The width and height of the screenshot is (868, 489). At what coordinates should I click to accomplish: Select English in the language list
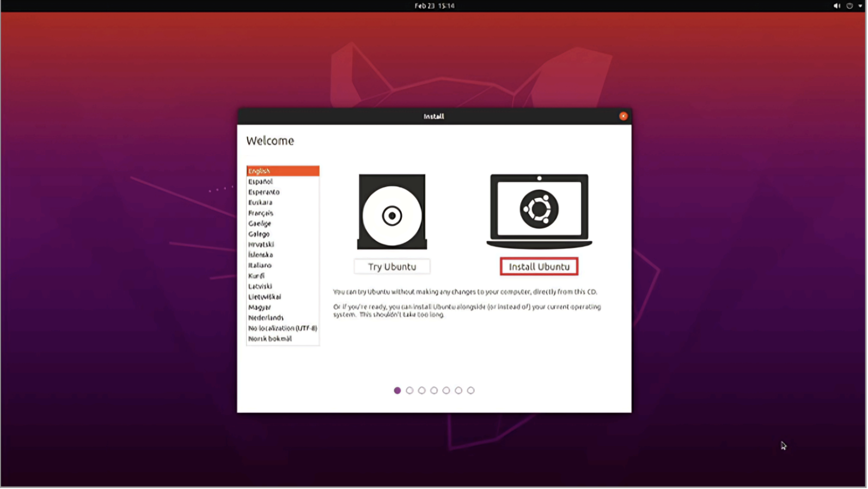[282, 171]
